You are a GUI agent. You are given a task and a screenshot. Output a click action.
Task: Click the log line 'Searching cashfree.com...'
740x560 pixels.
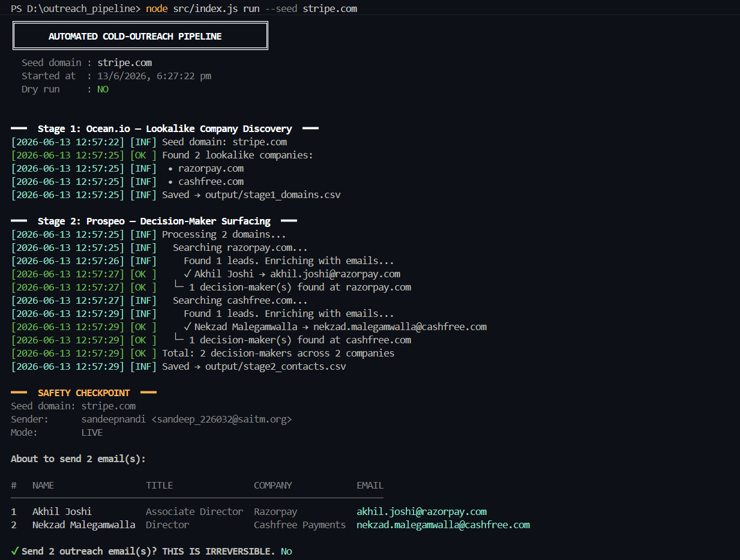(241, 300)
